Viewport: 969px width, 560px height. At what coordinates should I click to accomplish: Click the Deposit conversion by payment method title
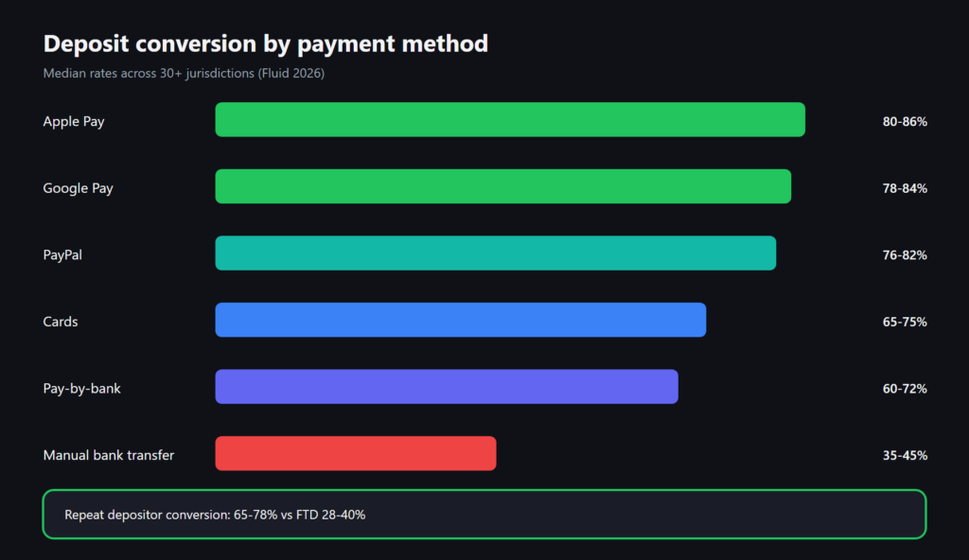click(266, 44)
